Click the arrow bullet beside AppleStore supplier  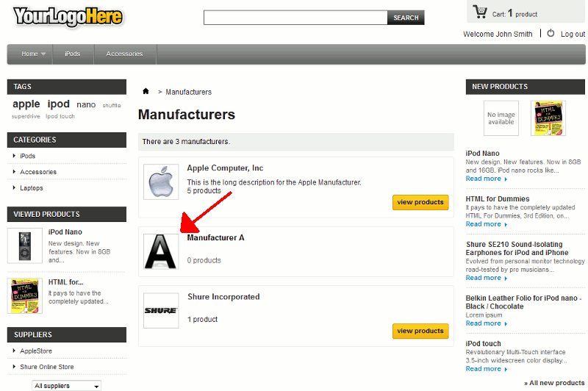pyautogui.click(x=14, y=351)
